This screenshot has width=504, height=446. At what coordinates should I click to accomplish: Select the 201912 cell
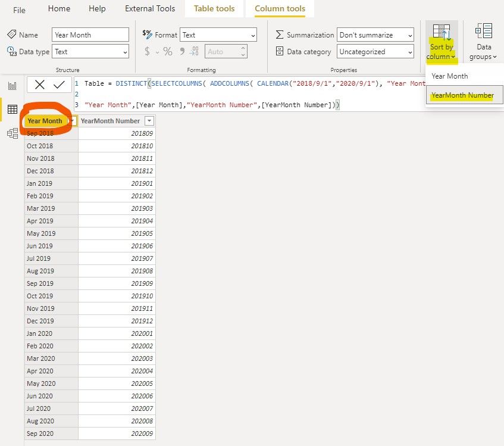(x=117, y=321)
